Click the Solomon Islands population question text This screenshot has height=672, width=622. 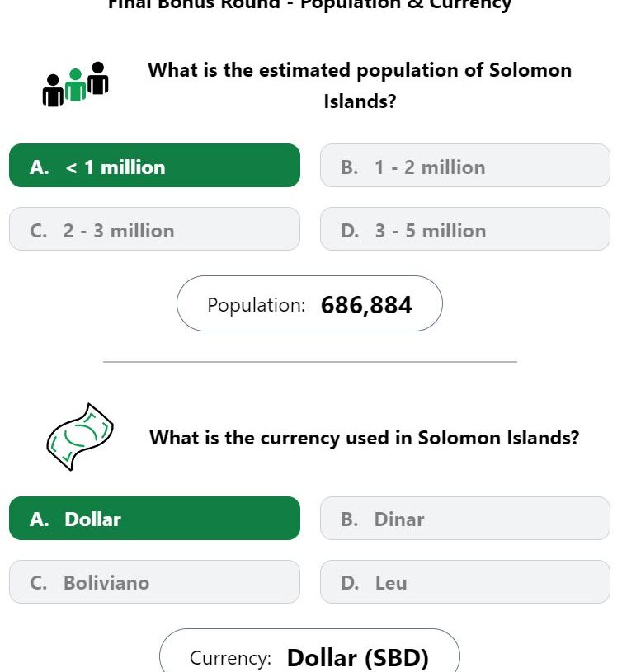[360, 86]
